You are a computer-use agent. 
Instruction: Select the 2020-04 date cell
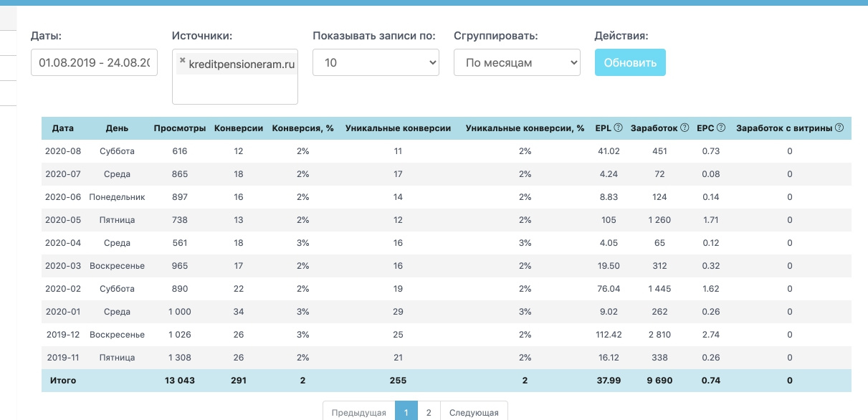click(63, 243)
